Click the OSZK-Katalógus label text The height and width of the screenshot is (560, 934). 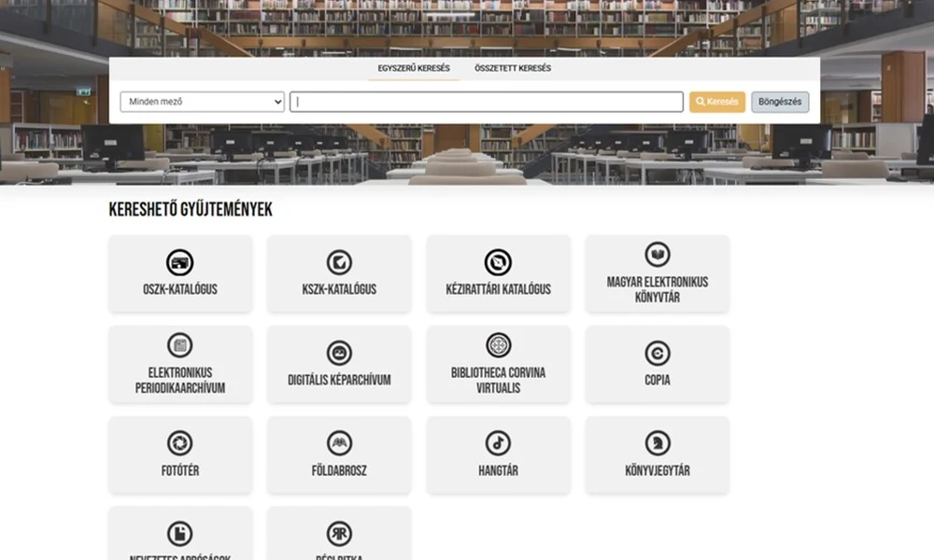180,289
